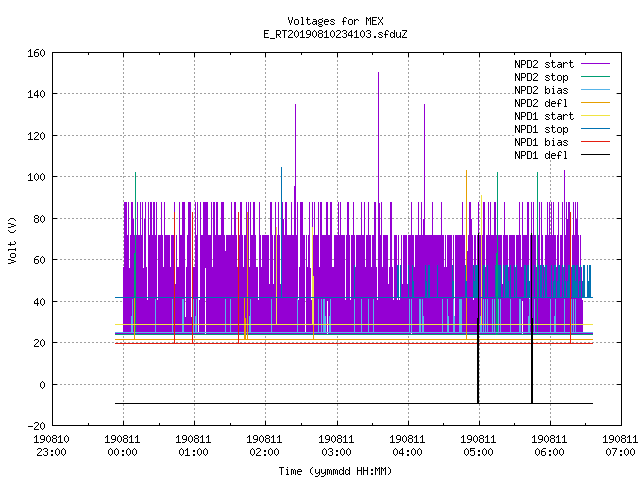
Task: Click the 'NPD2 defl' legend label
Action: (x=541, y=103)
